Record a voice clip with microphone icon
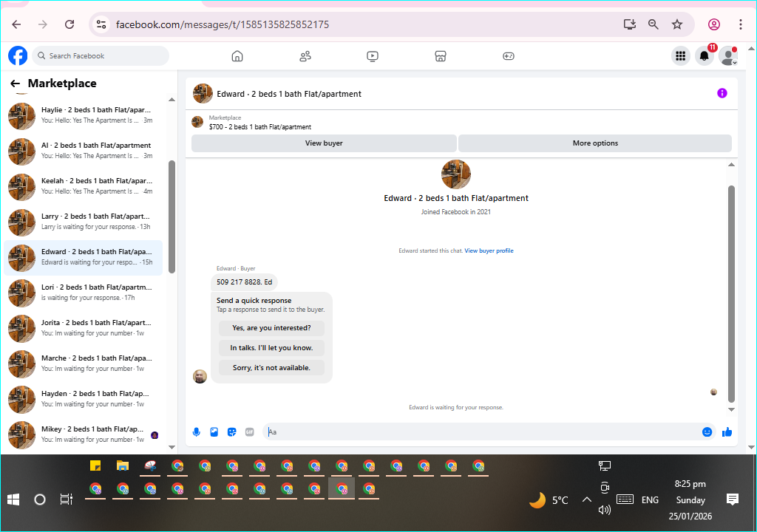This screenshot has width=757, height=532. [197, 432]
